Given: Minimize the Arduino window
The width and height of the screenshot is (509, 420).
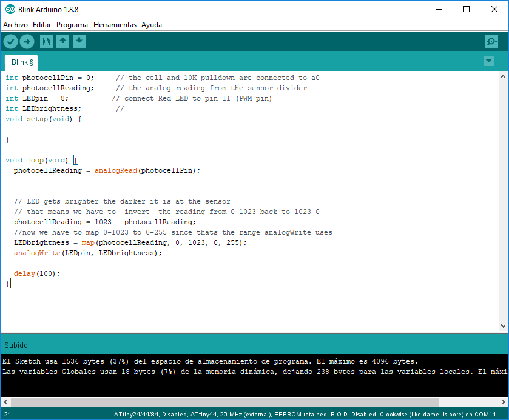Looking at the screenshot, I should 439,10.
